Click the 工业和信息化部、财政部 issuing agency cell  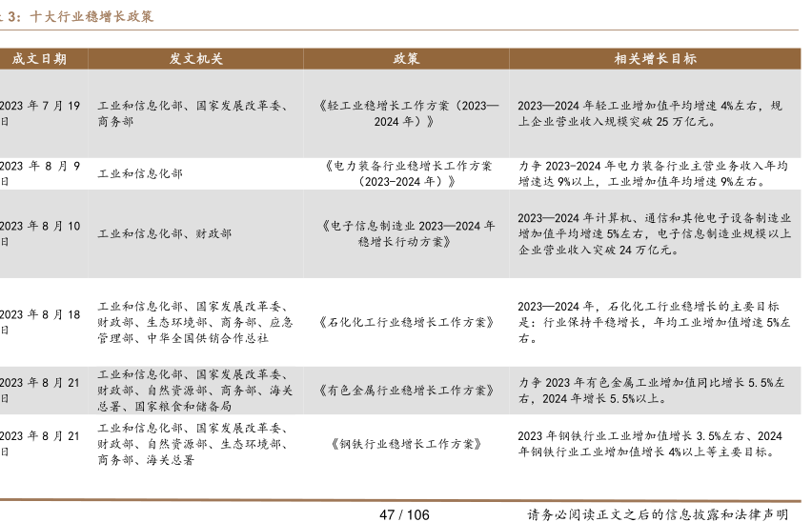pos(164,233)
